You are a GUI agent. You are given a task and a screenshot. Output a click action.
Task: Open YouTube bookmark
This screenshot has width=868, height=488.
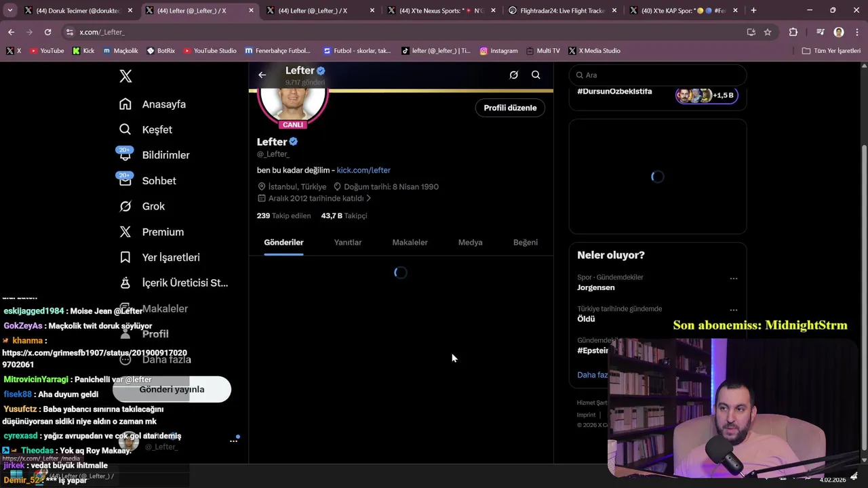coord(47,51)
